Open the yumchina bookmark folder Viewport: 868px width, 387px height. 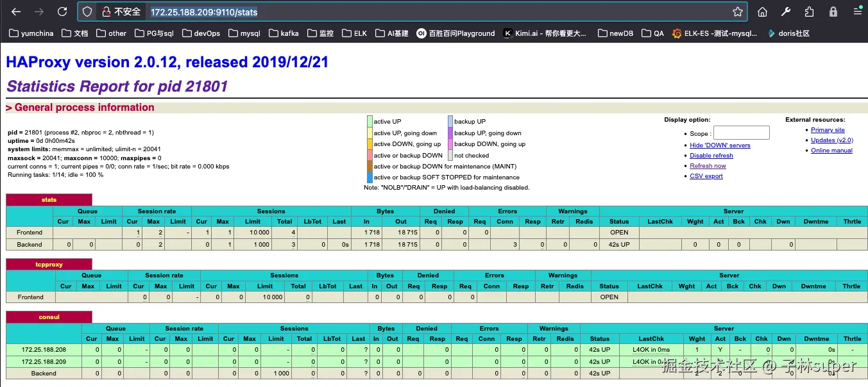coord(31,33)
